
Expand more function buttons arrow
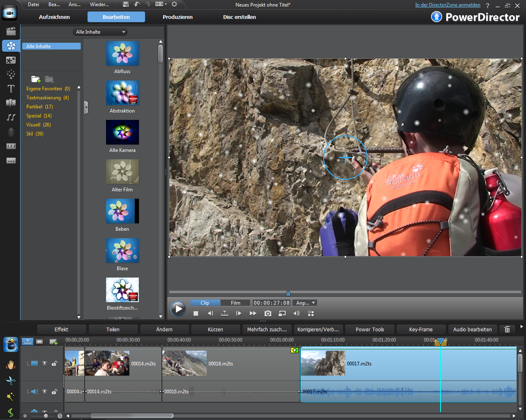click(521, 327)
